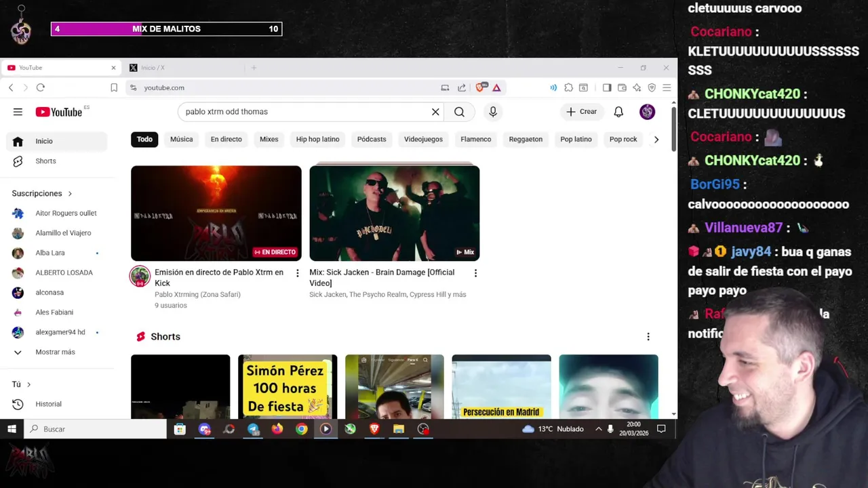Select the Mixes filter chip

[x=269, y=139]
